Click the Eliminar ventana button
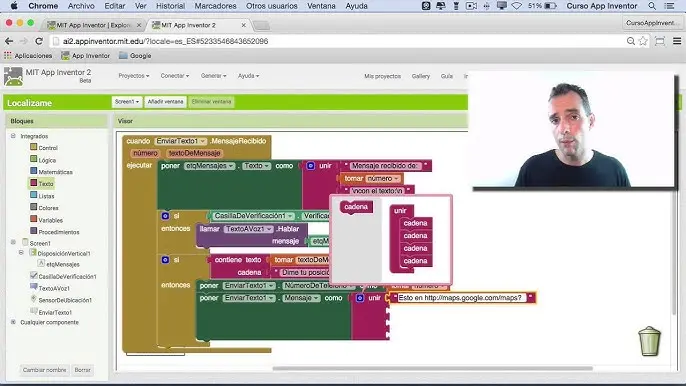 click(211, 102)
